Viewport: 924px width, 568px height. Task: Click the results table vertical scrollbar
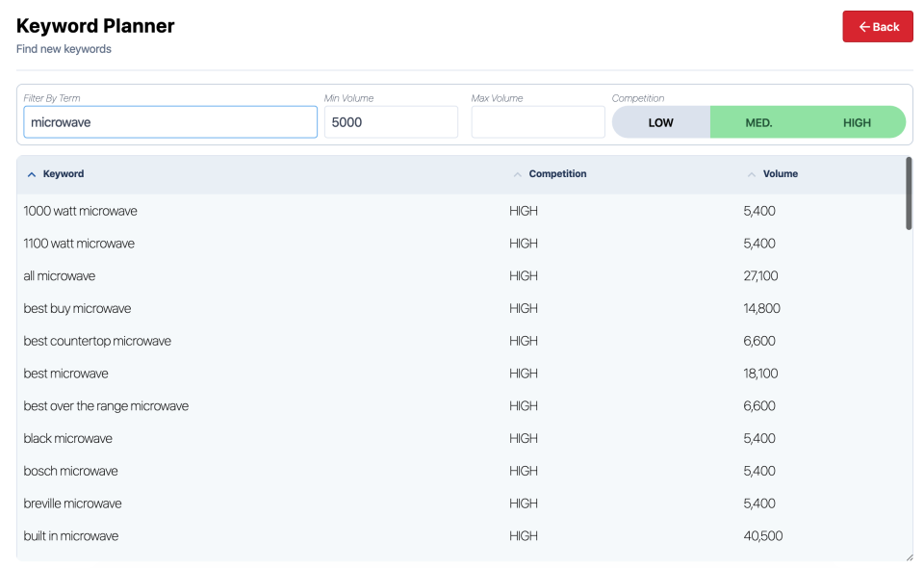click(909, 194)
